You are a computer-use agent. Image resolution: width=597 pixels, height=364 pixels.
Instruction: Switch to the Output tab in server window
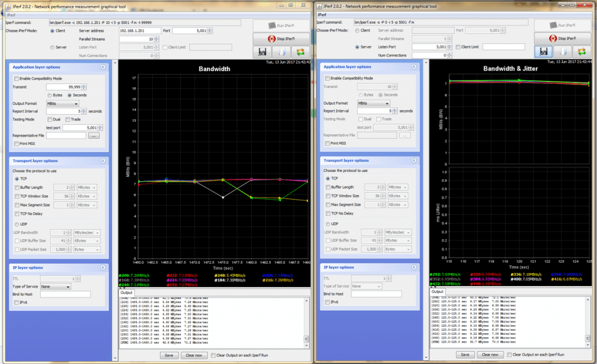436,292
